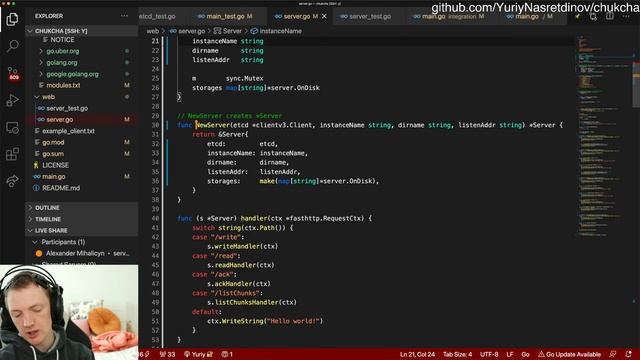Close the server.go editor tab
The height and width of the screenshot is (360, 640).
324,16
